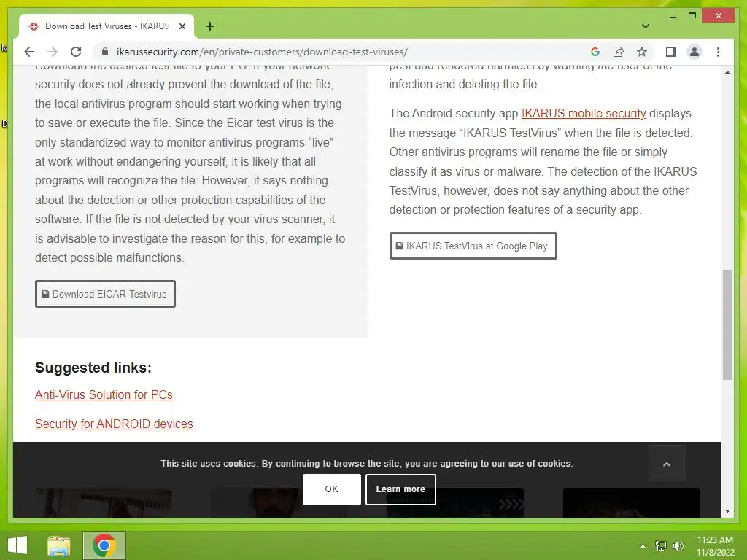Go back to the previous page

click(29, 52)
